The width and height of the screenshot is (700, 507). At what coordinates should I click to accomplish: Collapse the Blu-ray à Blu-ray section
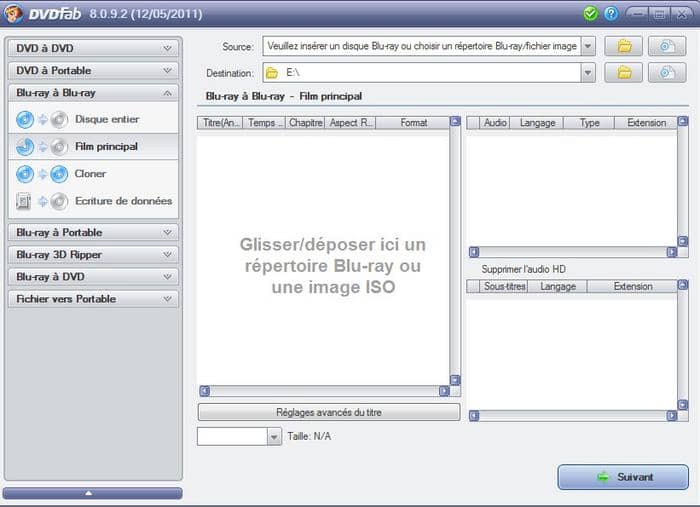point(93,93)
